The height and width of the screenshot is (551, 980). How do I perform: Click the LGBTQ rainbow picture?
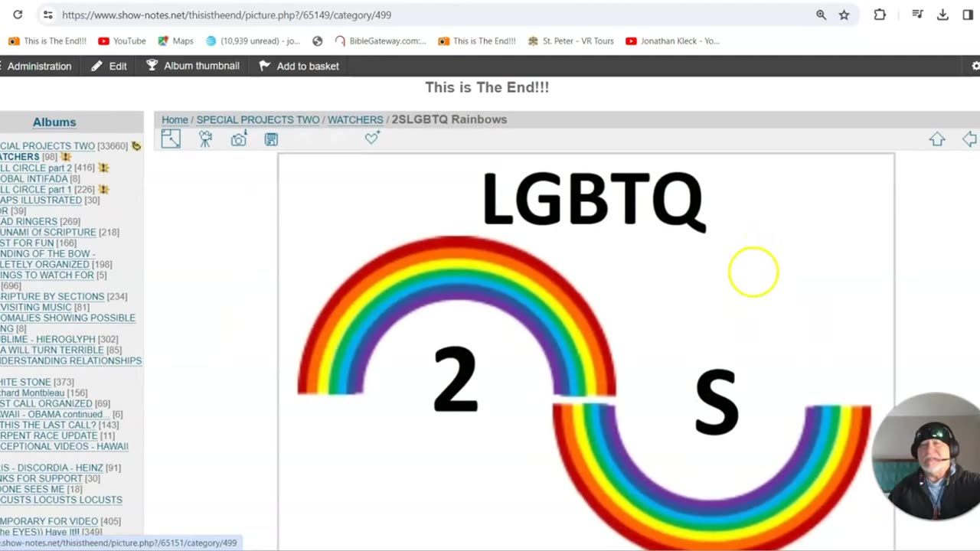[586, 352]
